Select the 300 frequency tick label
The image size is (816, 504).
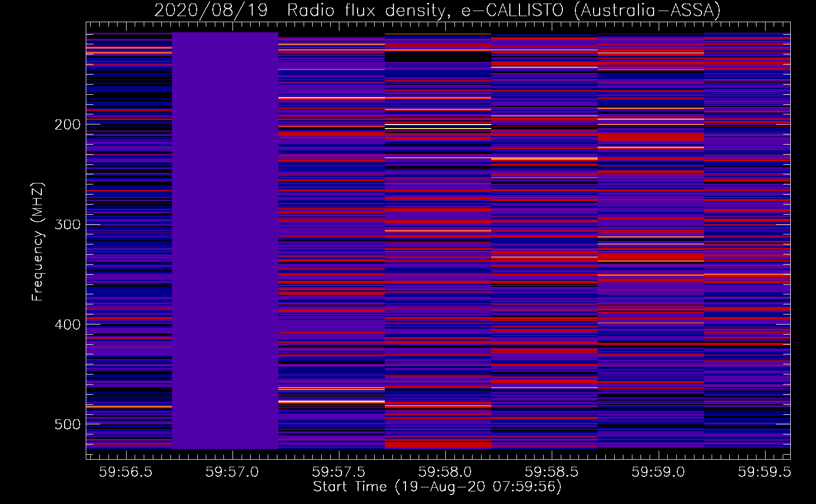68,224
